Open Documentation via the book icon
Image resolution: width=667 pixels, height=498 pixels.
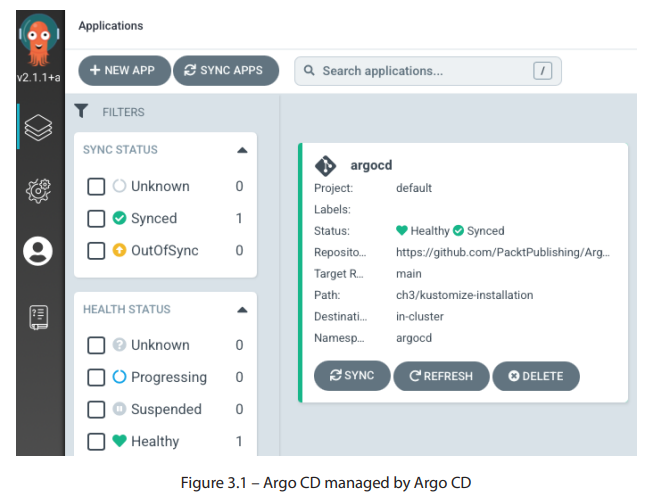[x=38, y=317]
